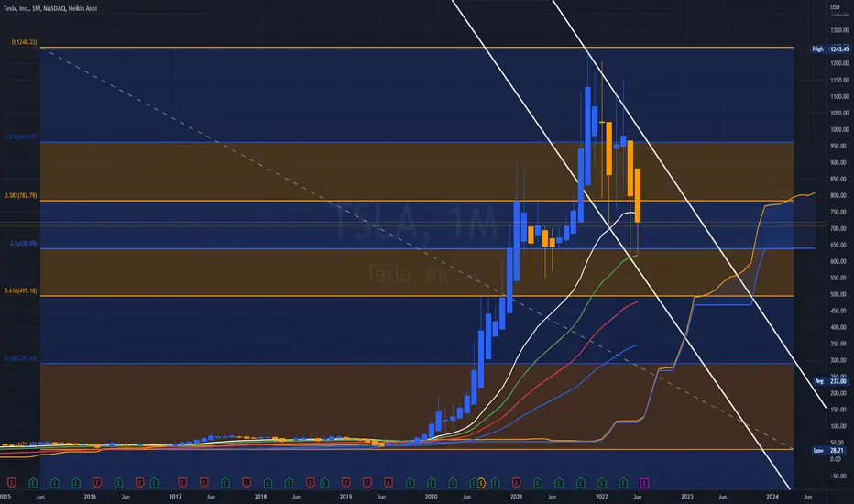The height and width of the screenshot is (504, 854).
Task: Open the red earnings marker above 2021 label
Action: (516, 483)
